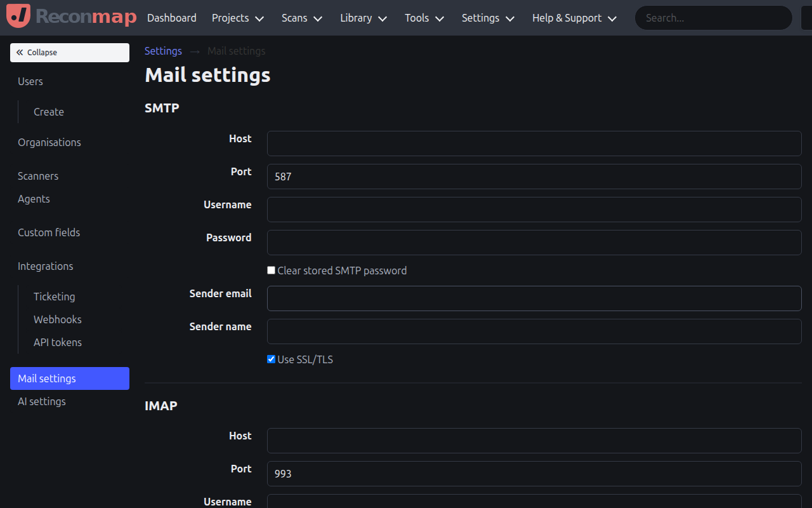Viewport: 812px width, 508px height.
Task: Go to the Dashboard
Action: pos(171,18)
